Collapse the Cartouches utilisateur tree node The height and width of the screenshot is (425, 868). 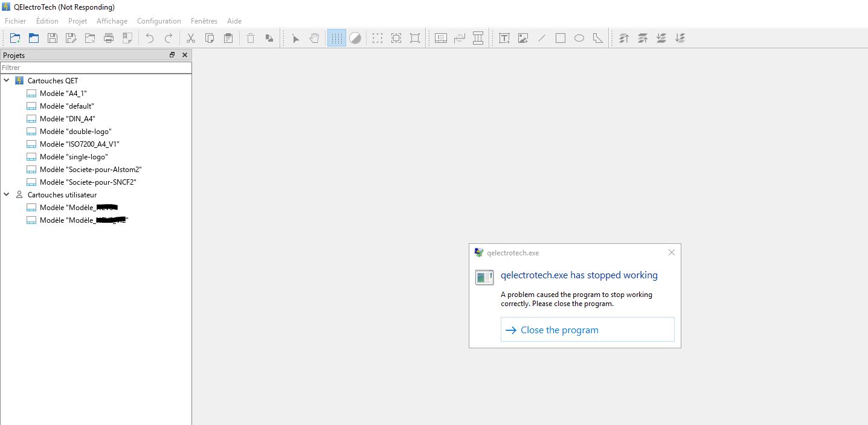[x=7, y=194]
